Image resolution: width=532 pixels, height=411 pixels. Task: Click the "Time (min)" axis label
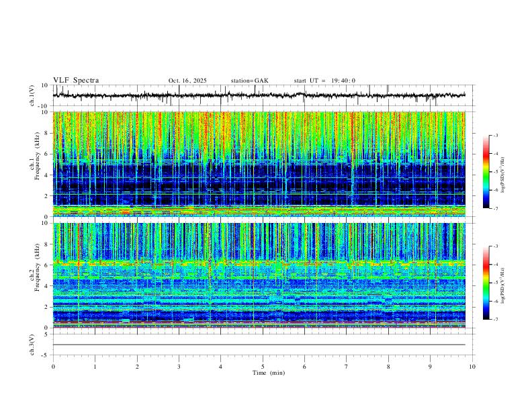pos(269,373)
